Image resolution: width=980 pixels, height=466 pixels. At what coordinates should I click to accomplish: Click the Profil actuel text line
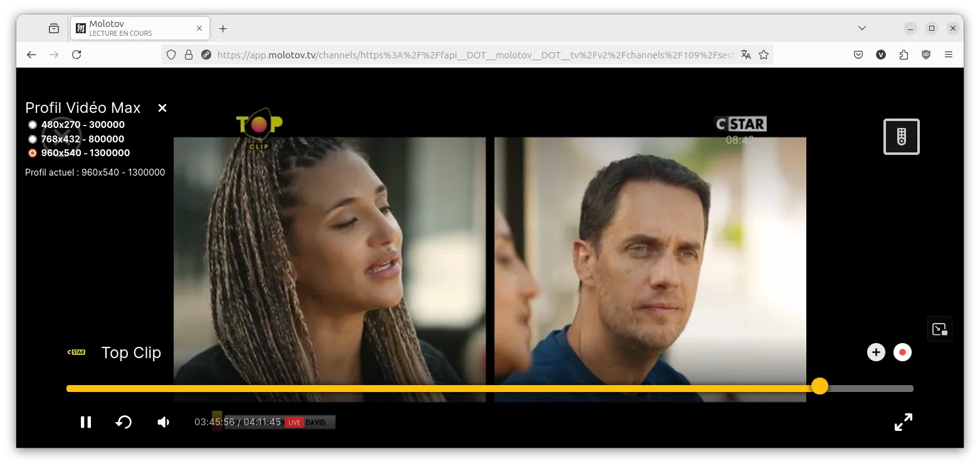tap(95, 172)
